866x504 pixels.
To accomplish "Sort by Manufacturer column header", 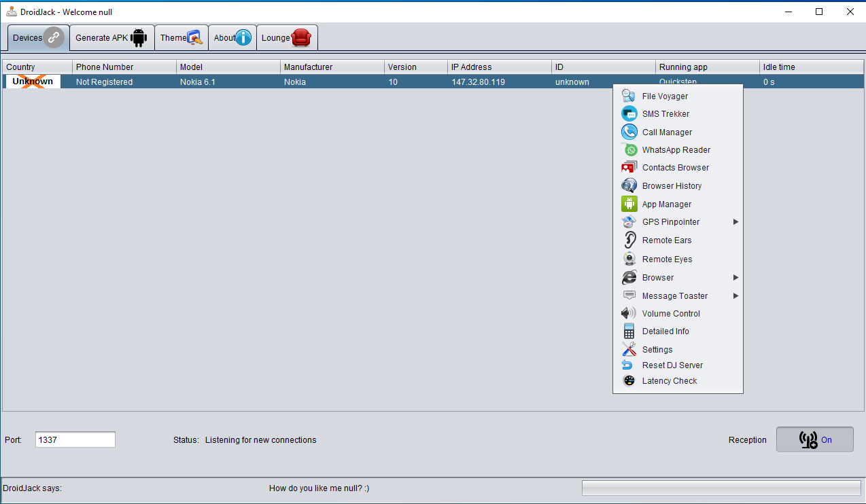I will point(332,67).
